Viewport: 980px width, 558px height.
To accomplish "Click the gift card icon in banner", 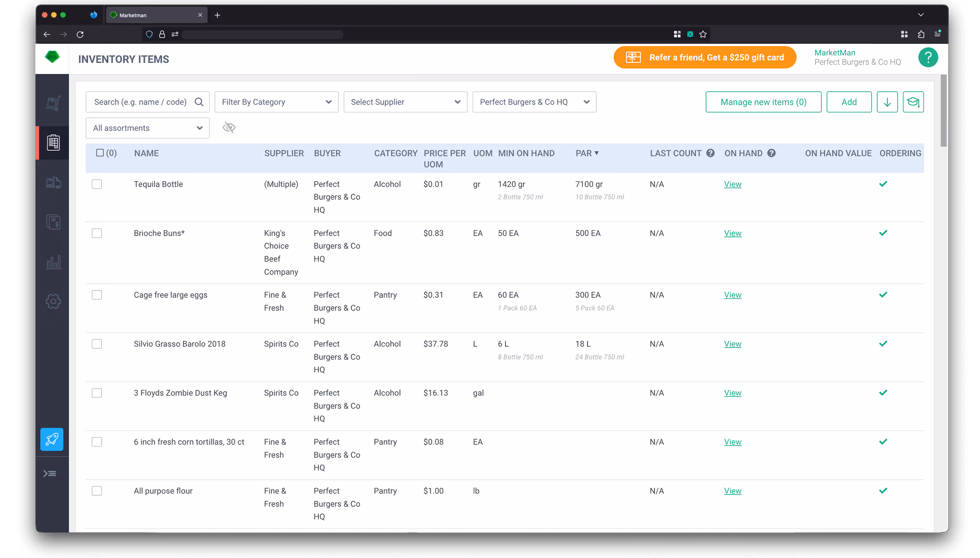I will tap(633, 57).
